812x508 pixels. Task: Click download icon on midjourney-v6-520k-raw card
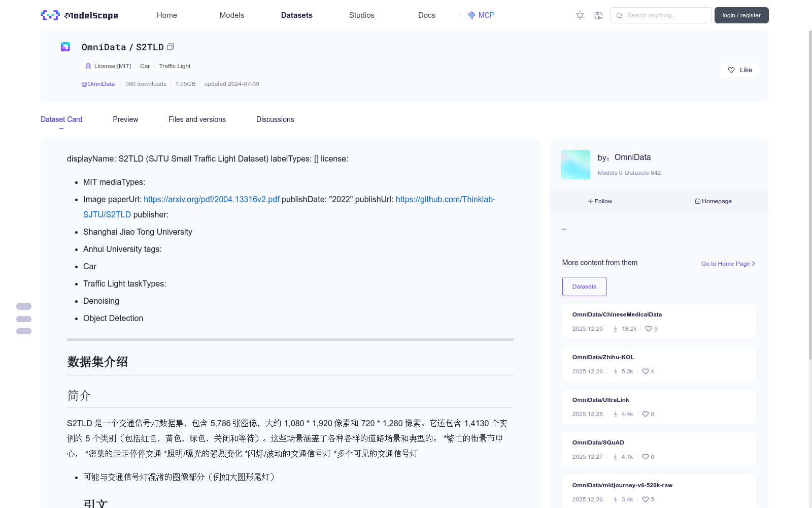[x=616, y=499]
